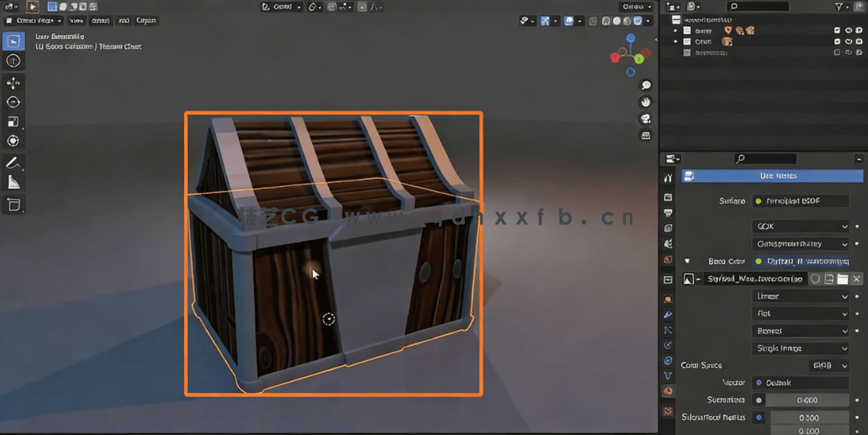The image size is (868, 435).
Task: Select the Add Cube tool
Action: (x=14, y=205)
